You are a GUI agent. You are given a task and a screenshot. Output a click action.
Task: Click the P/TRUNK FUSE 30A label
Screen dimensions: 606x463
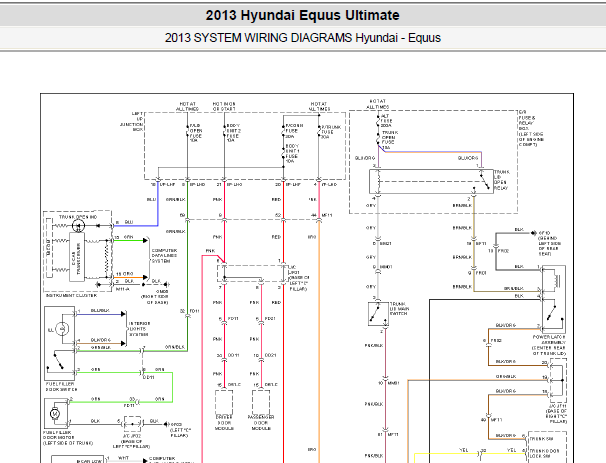(331, 132)
